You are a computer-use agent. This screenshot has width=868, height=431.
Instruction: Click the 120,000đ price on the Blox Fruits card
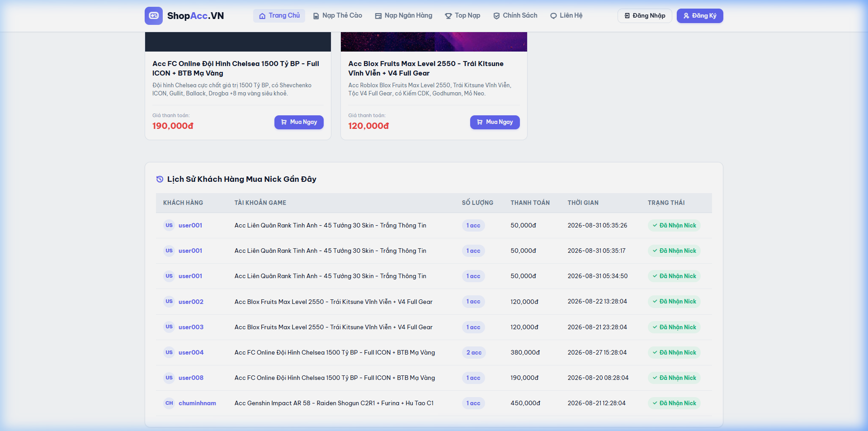(368, 126)
